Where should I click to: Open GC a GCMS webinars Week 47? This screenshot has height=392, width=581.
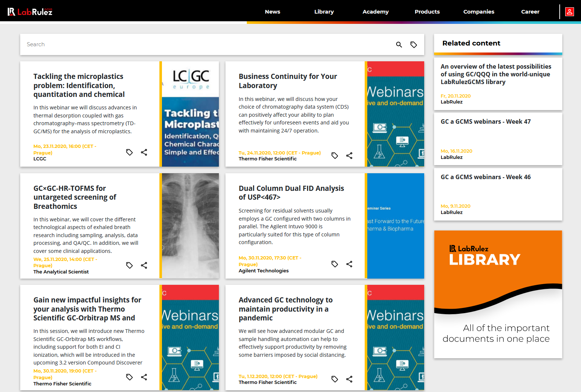[486, 121]
